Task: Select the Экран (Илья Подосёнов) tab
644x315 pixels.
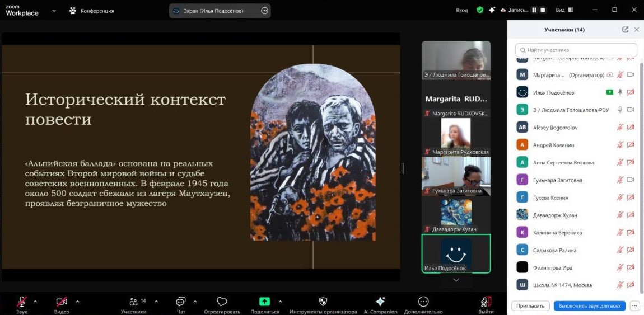Action: coord(220,11)
